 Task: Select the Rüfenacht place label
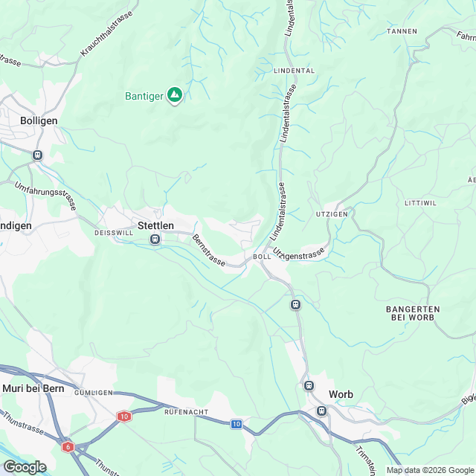pyautogui.click(x=187, y=412)
